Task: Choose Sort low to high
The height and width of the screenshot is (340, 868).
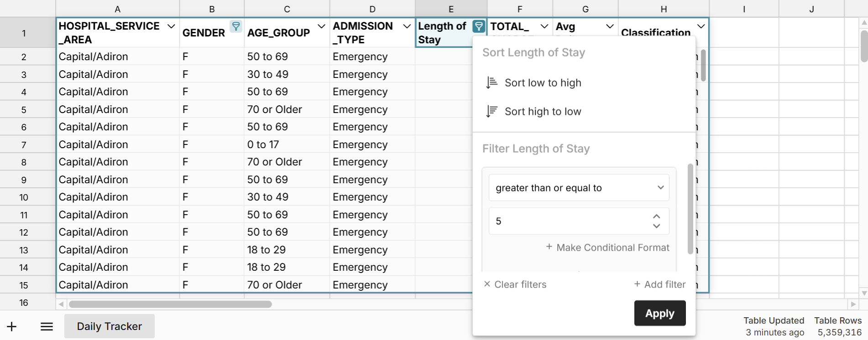Action: [x=542, y=83]
